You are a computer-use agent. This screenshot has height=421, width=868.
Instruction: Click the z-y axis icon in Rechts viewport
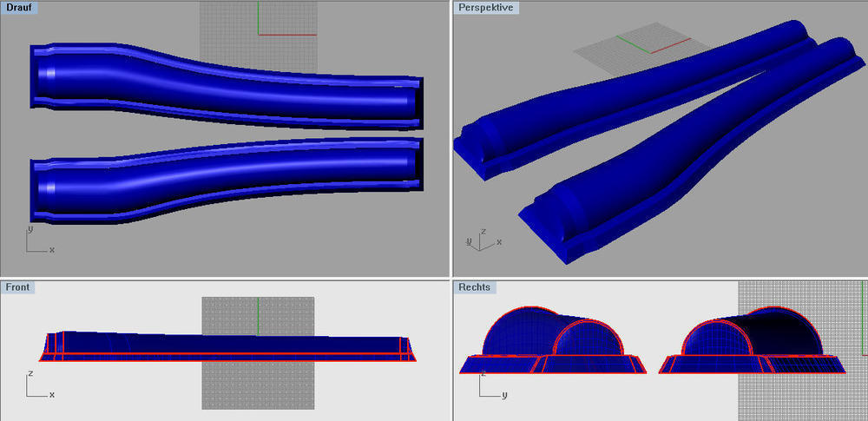(x=489, y=385)
